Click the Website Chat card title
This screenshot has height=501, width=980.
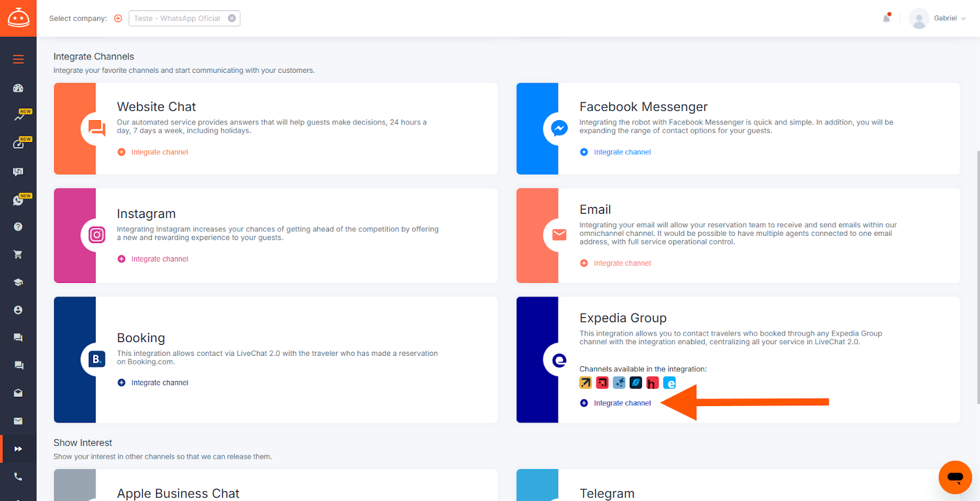click(x=156, y=107)
